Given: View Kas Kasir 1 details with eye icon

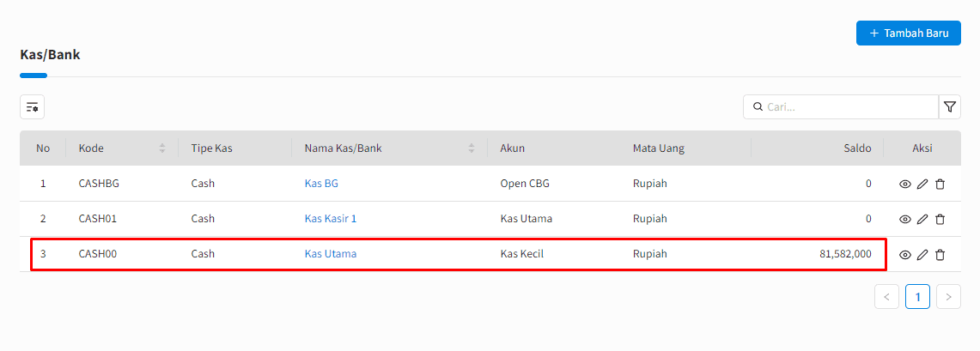Looking at the screenshot, I should click(904, 219).
